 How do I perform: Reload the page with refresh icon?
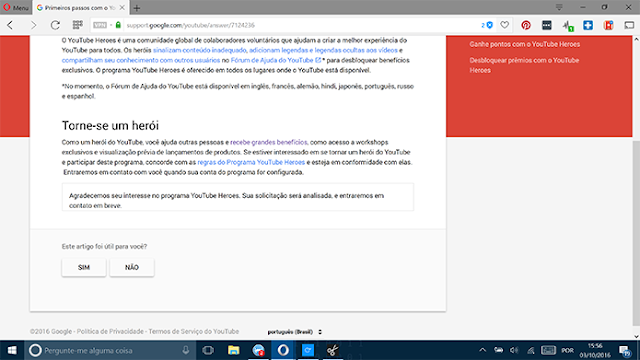(55, 25)
